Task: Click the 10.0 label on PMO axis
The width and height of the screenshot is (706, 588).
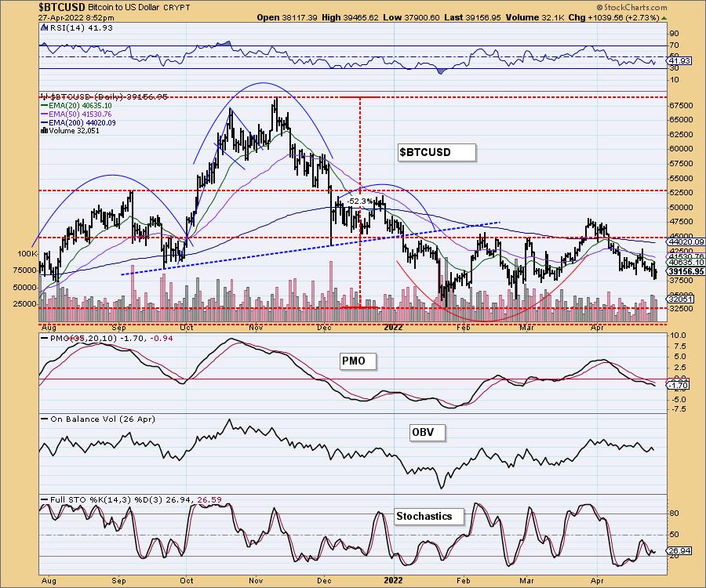Action: click(x=679, y=336)
